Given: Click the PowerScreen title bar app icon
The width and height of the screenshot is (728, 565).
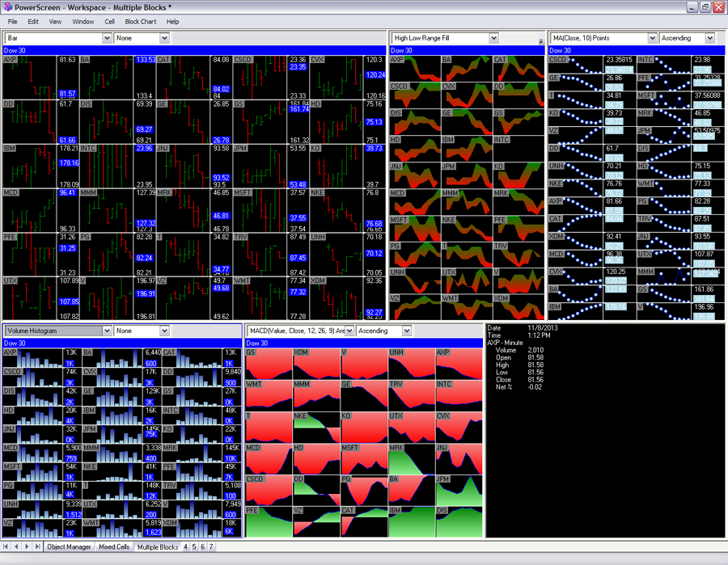Looking at the screenshot, I should [8, 7].
